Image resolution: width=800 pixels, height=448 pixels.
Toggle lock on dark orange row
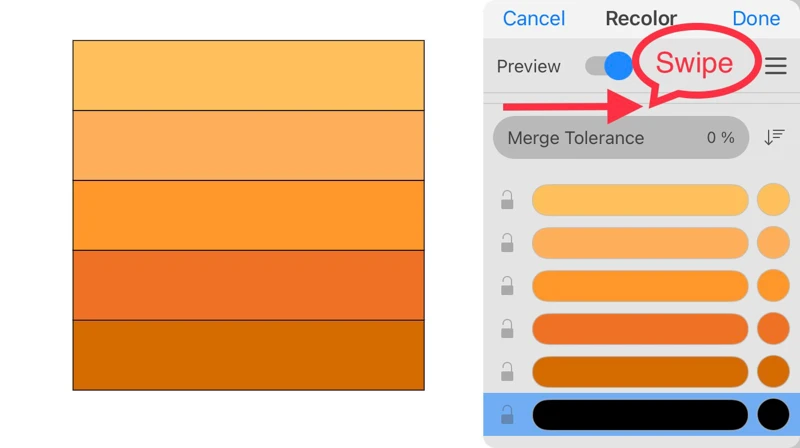(507, 372)
